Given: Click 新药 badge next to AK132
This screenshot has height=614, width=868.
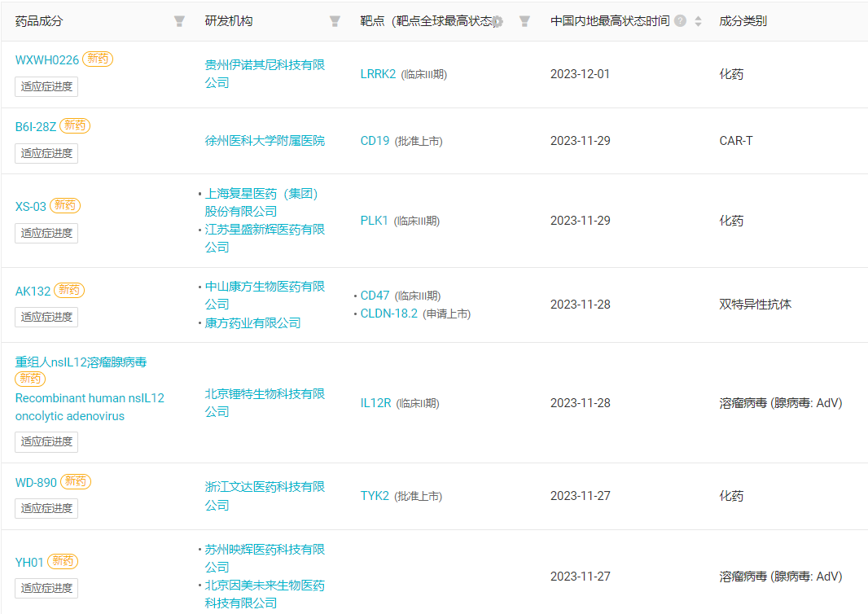Looking at the screenshot, I should (69, 290).
